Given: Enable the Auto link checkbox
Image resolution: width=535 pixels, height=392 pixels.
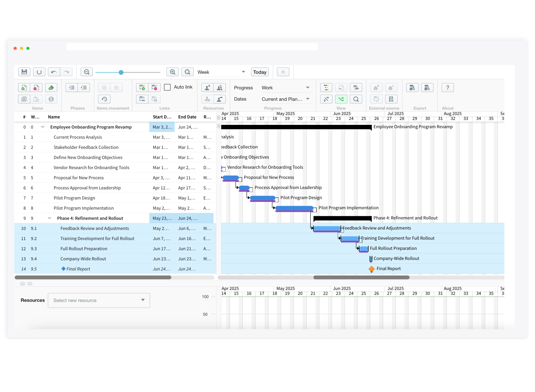Looking at the screenshot, I should 167,87.
